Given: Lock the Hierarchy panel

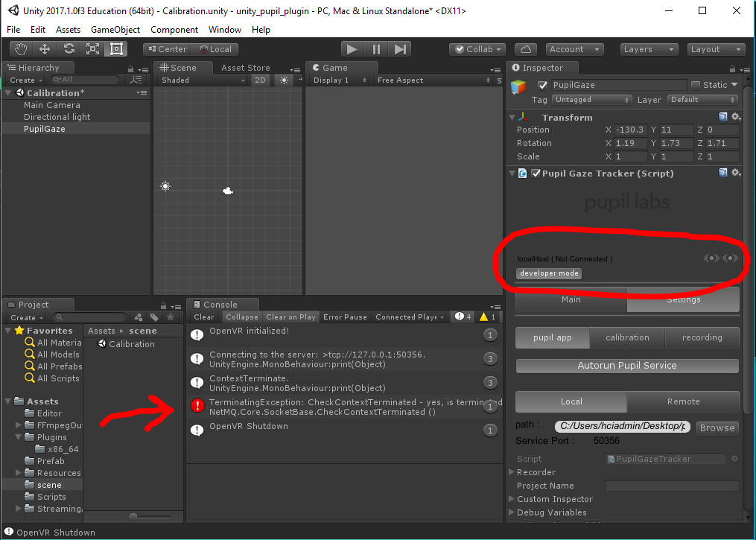Looking at the screenshot, I should (x=130, y=69).
